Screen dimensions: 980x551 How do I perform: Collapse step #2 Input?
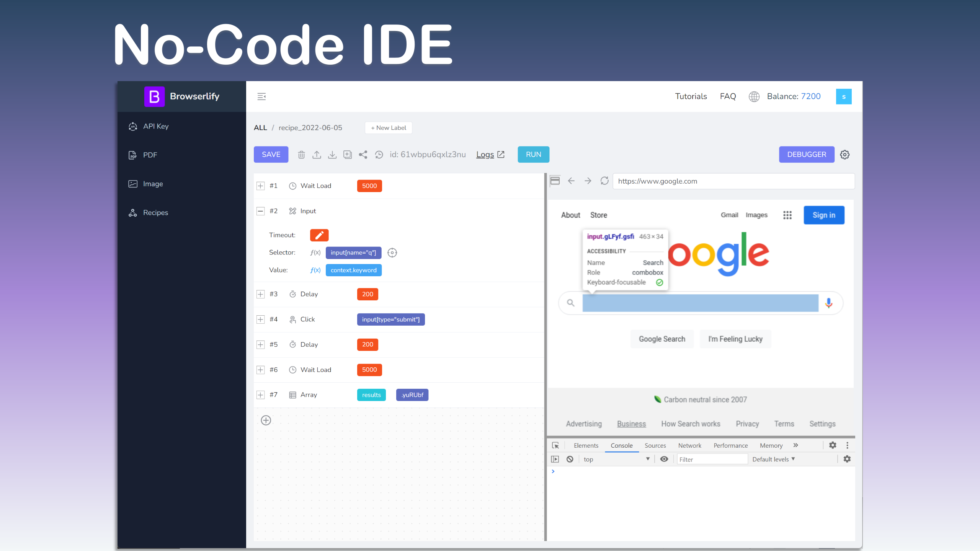point(261,211)
